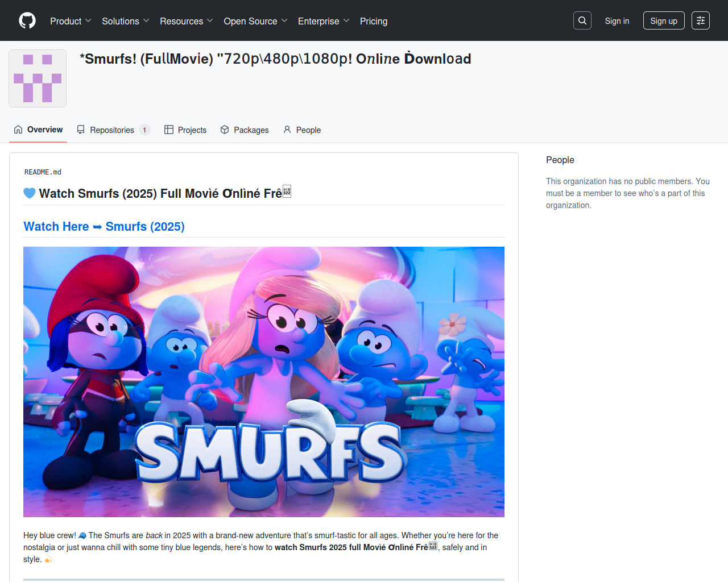
Task: Click the Repositories book icon
Action: (x=81, y=130)
